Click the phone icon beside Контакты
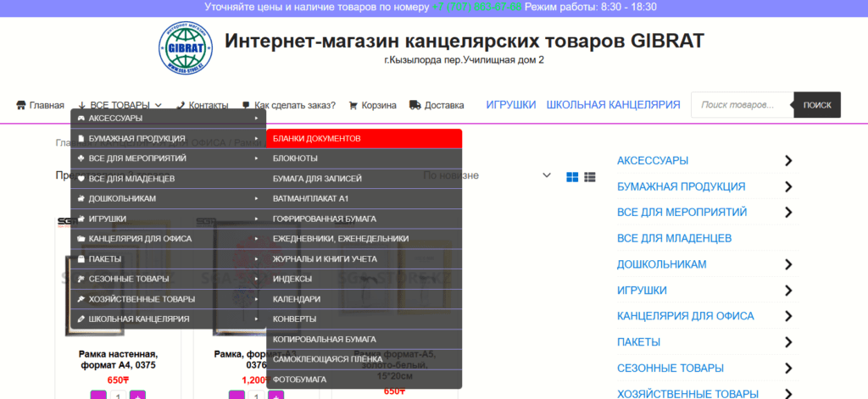This screenshot has height=399, width=868. [181, 105]
